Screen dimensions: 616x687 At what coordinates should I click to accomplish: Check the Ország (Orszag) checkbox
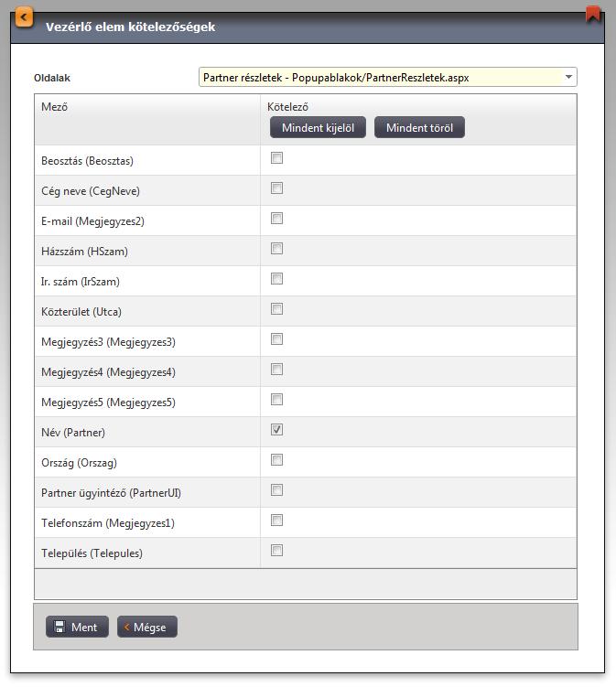[x=276, y=460]
